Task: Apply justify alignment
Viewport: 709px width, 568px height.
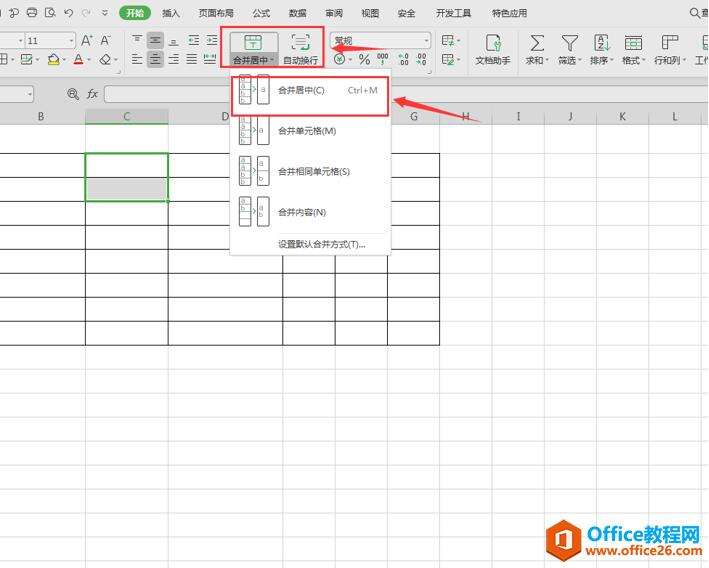Action: [x=192, y=59]
